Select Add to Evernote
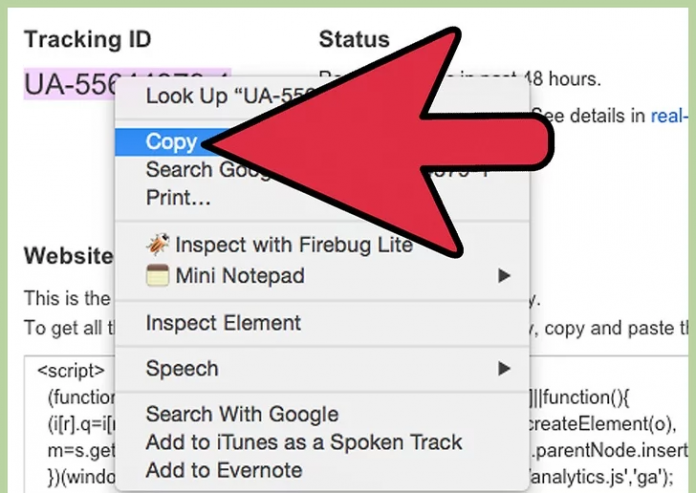This screenshot has width=696, height=493. coord(224,469)
